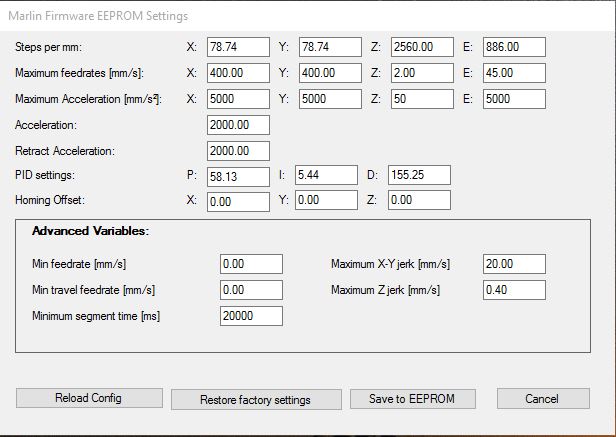The image size is (616, 437).
Task: Click the Min feedrate [mm/s] label
Action: coord(79,264)
